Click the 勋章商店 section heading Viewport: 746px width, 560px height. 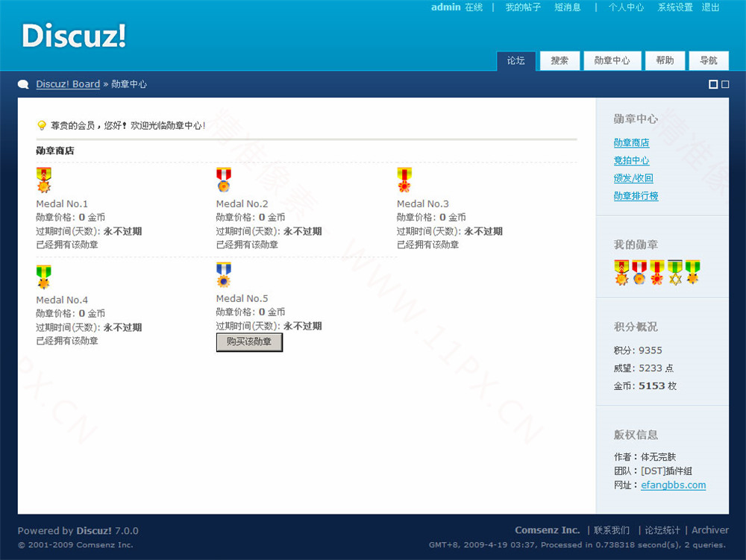click(x=55, y=151)
